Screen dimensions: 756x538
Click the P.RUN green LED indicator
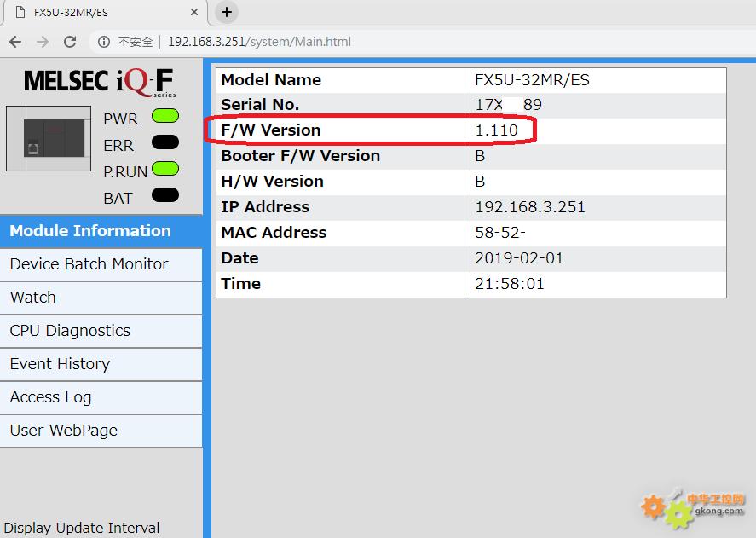click(x=165, y=169)
